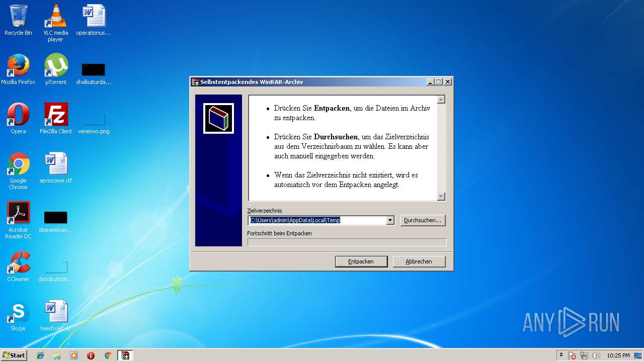The image size is (644, 362).
Task: Click the Zielverzeichnis path input field
Action: 317,220
